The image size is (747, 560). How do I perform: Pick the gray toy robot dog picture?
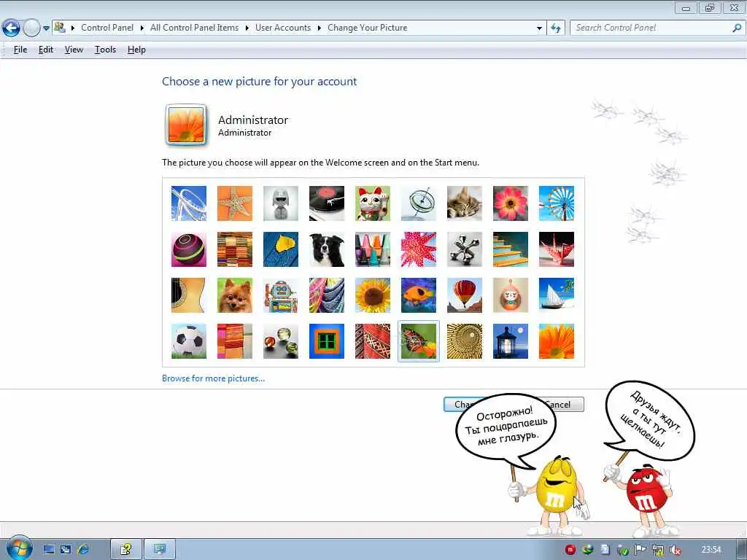[x=281, y=203]
